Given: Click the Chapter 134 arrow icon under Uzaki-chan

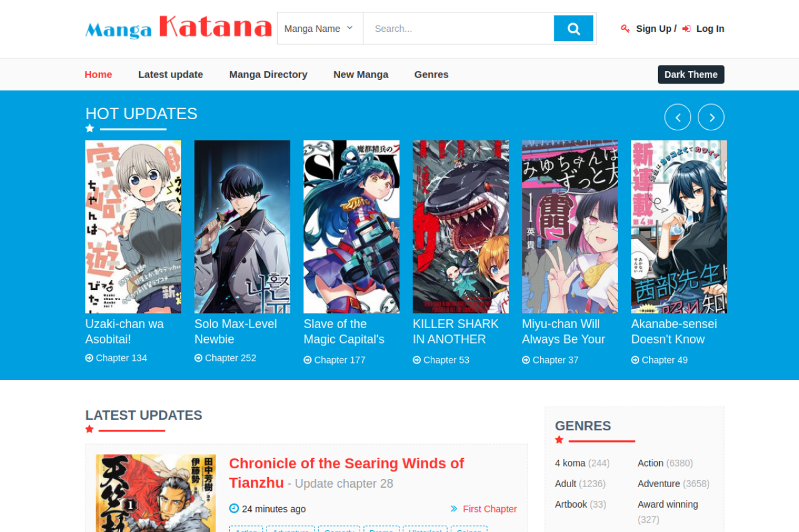Looking at the screenshot, I should click(x=89, y=358).
